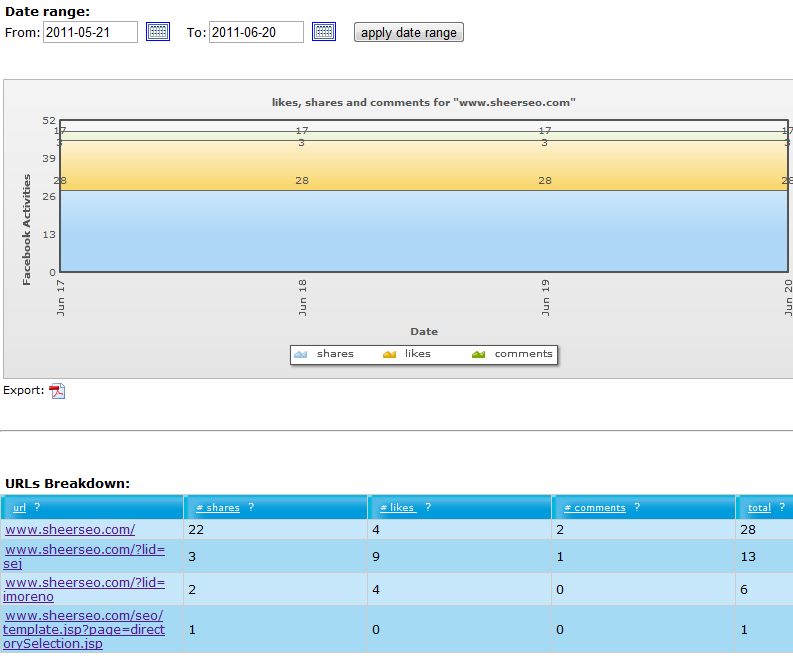Open the To date calendar picker

(x=324, y=32)
